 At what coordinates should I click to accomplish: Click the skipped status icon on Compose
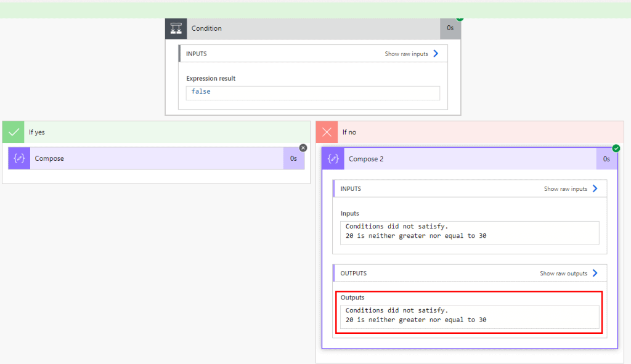click(303, 148)
